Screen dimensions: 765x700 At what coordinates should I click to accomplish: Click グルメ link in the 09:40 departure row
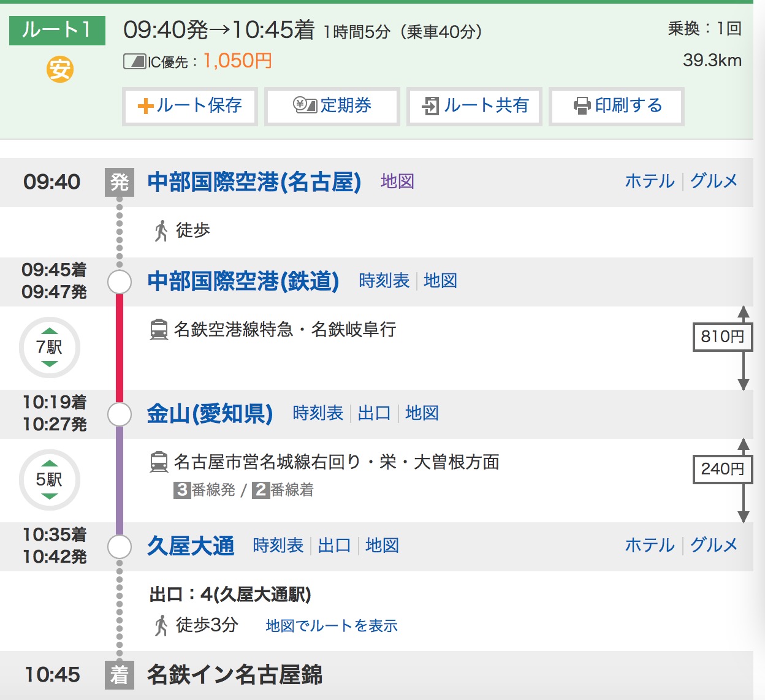pos(714,181)
